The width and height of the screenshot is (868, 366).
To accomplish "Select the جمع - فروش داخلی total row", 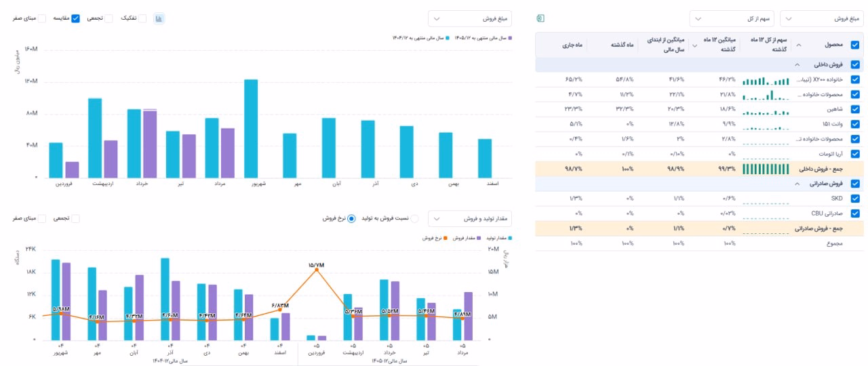I will point(700,169).
